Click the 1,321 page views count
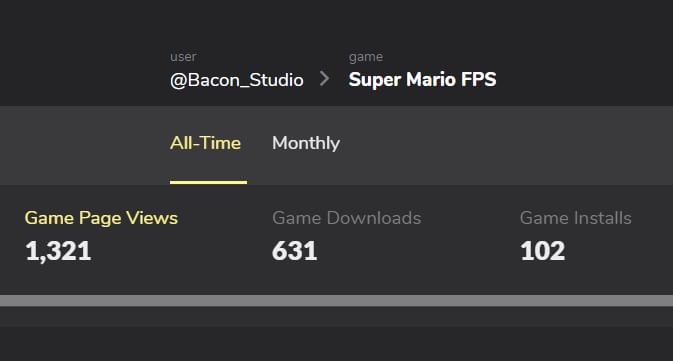The width and height of the screenshot is (673, 361). [x=58, y=251]
